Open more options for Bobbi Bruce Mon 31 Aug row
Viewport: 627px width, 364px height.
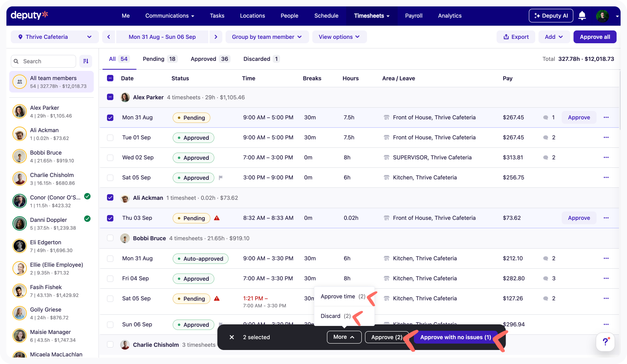[x=606, y=258]
